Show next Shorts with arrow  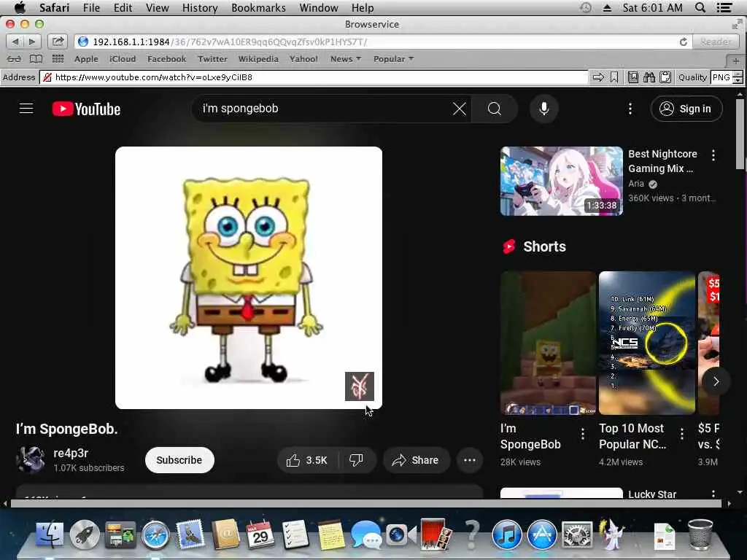click(x=716, y=381)
